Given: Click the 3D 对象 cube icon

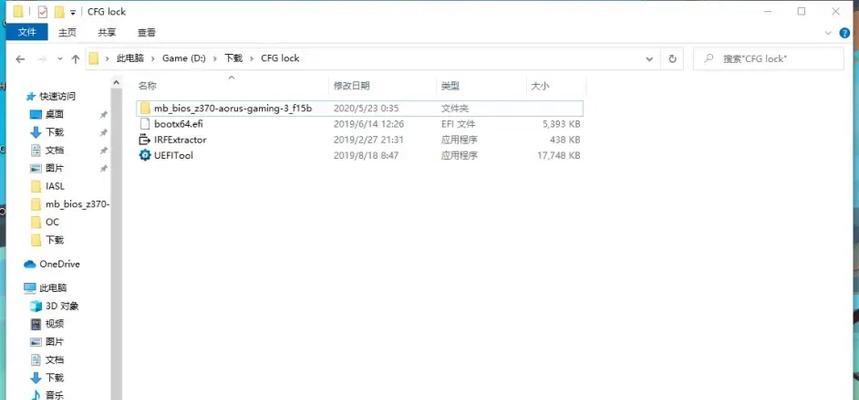Looking at the screenshot, I should tap(36, 306).
